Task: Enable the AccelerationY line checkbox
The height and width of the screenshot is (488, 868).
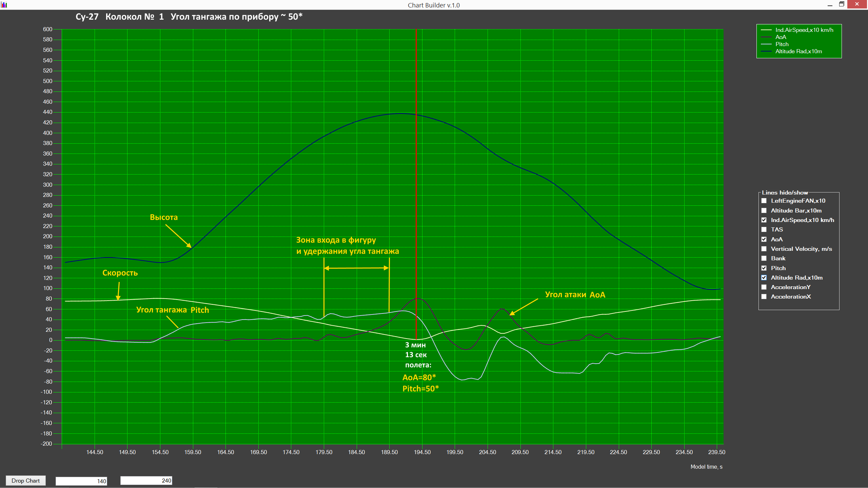Action: [x=764, y=287]
